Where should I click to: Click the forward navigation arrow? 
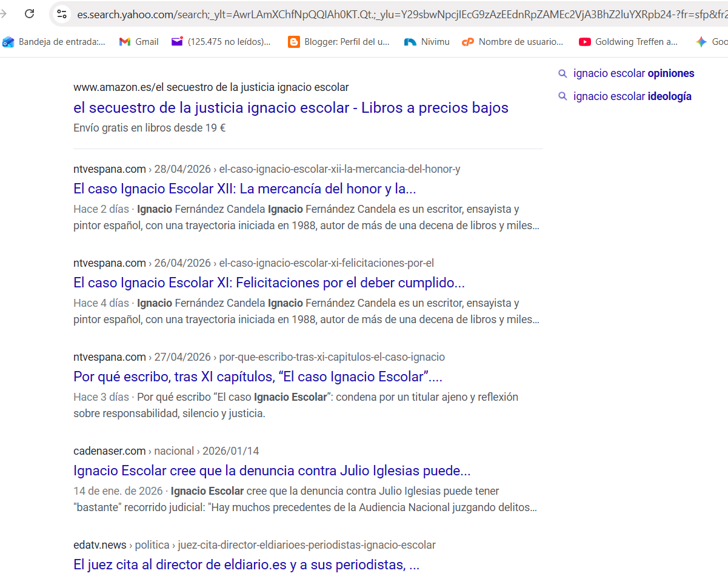2,13
